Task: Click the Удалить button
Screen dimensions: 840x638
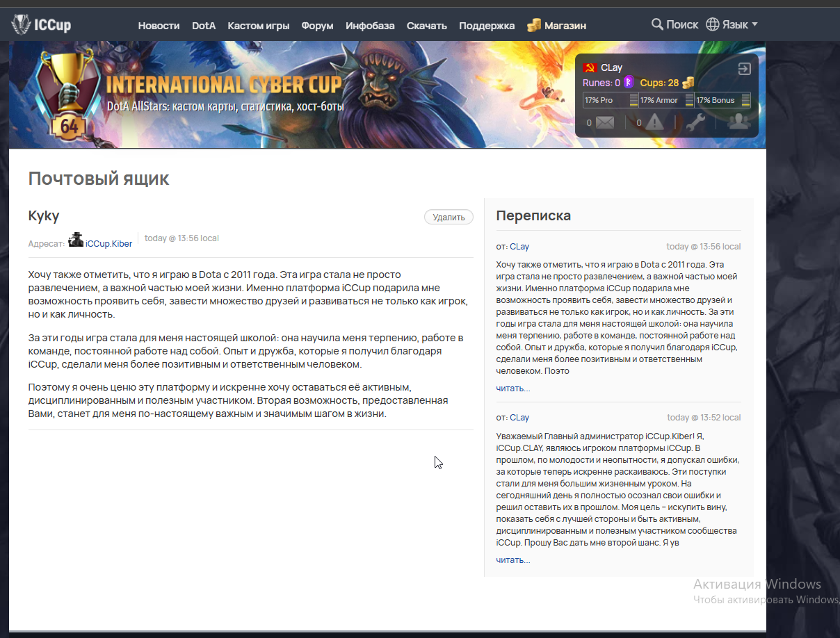Action: 449,217
